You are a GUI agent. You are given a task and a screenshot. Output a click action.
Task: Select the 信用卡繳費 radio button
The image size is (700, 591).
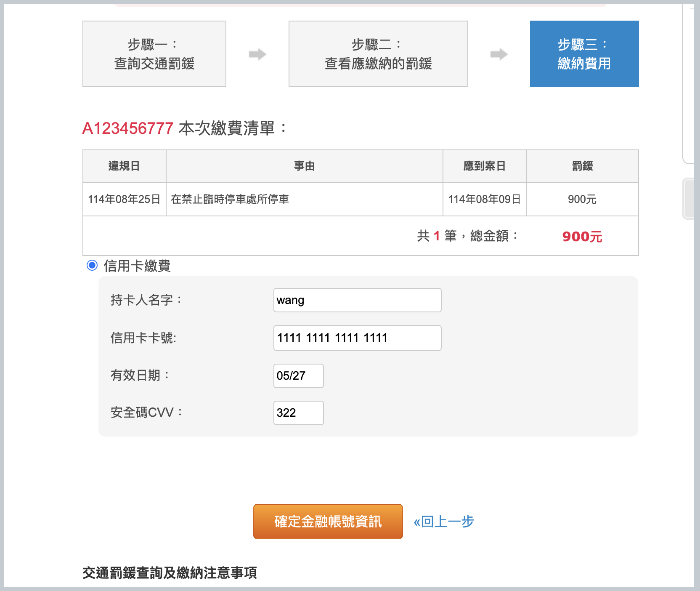click(x=92, y=266)
